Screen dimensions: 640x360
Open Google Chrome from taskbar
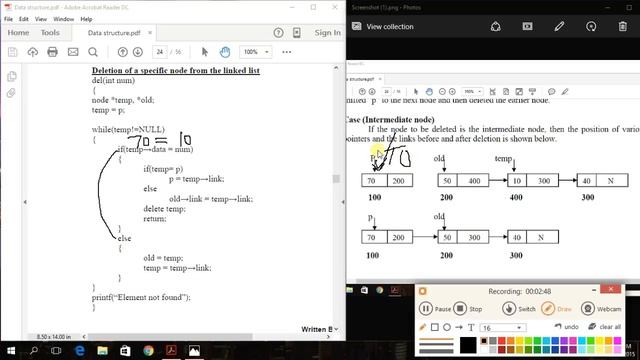[x=148, y=350]
